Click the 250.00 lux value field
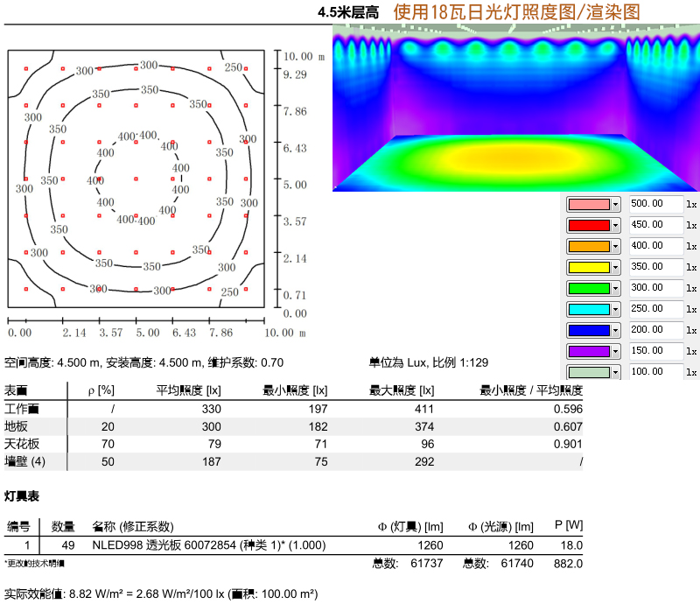 tap(655, 309)
